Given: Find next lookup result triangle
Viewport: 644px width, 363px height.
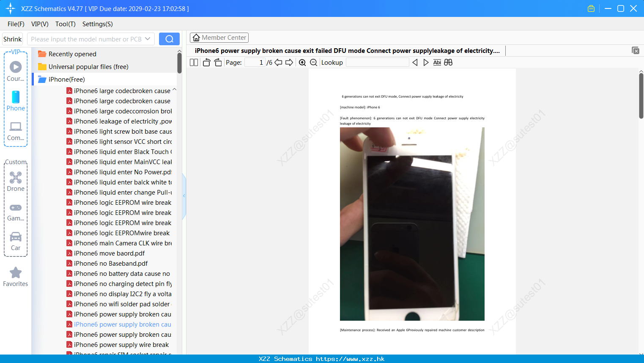Looking at the screenshot, I should click(x=426, y=63).
